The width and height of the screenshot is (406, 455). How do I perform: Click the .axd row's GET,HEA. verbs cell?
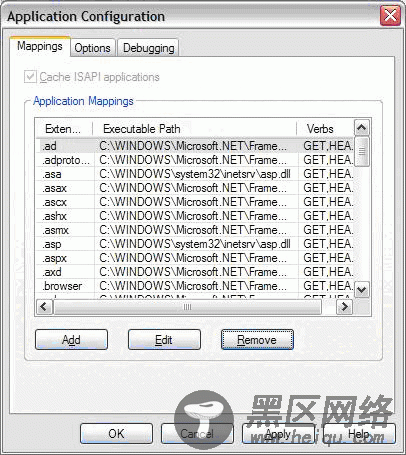pos(328,272)
